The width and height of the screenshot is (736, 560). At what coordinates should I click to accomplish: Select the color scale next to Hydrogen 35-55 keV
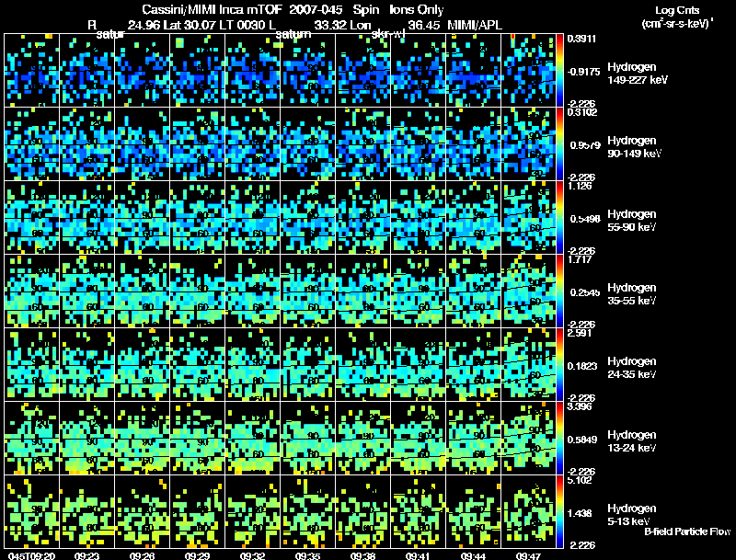(x=559, y=291)
